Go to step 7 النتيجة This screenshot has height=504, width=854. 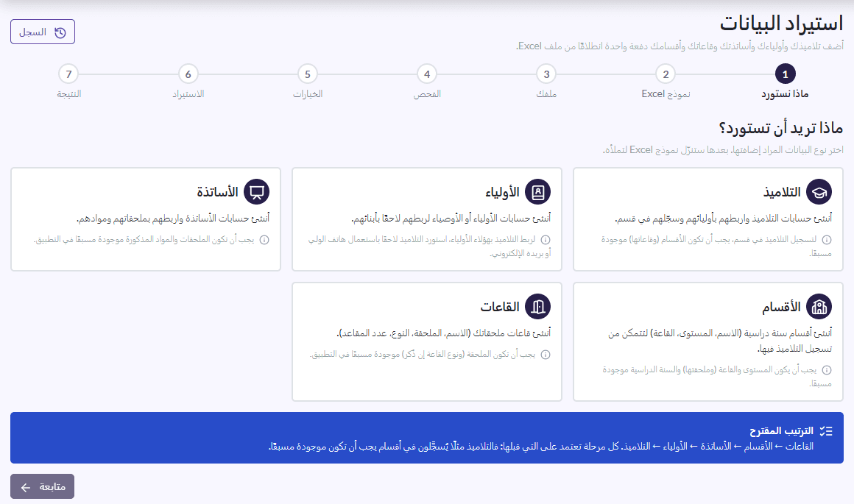coord(68,82)
